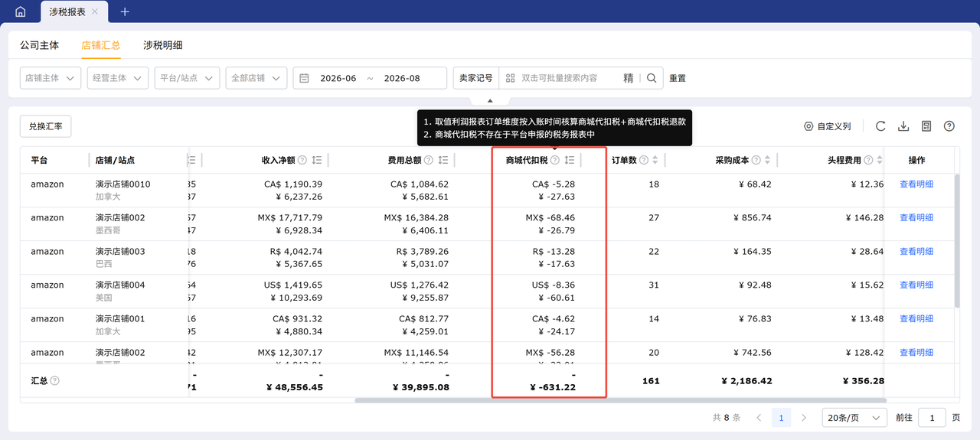The width and height of the screenshot is (980, 440).
Task: Click the end date field 2026-08
Action: click(402, 78)
